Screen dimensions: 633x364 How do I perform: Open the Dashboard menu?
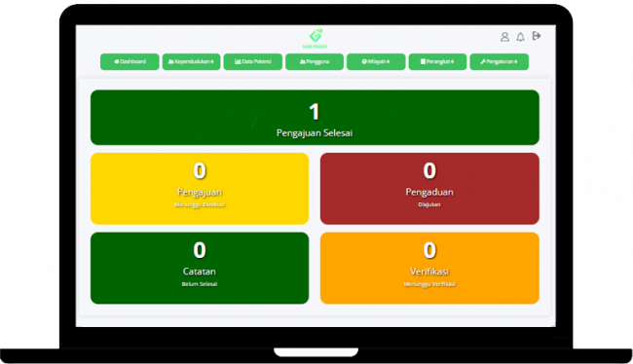click(x=130, y=61)
